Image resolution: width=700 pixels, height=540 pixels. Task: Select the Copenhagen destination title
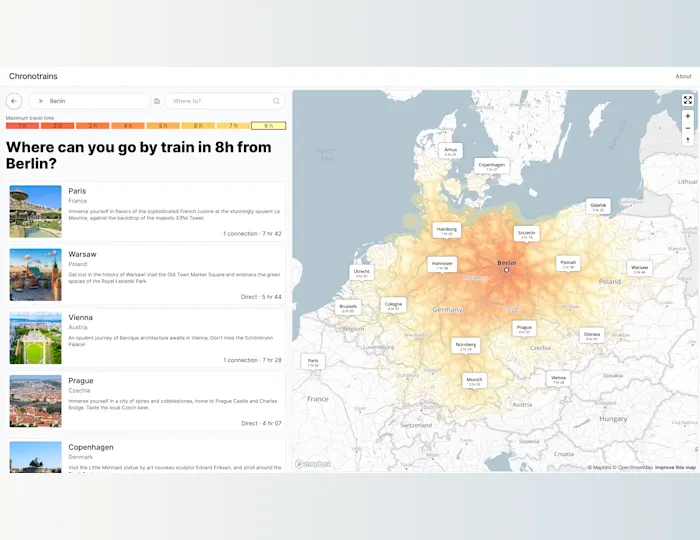tap(91, 447)
